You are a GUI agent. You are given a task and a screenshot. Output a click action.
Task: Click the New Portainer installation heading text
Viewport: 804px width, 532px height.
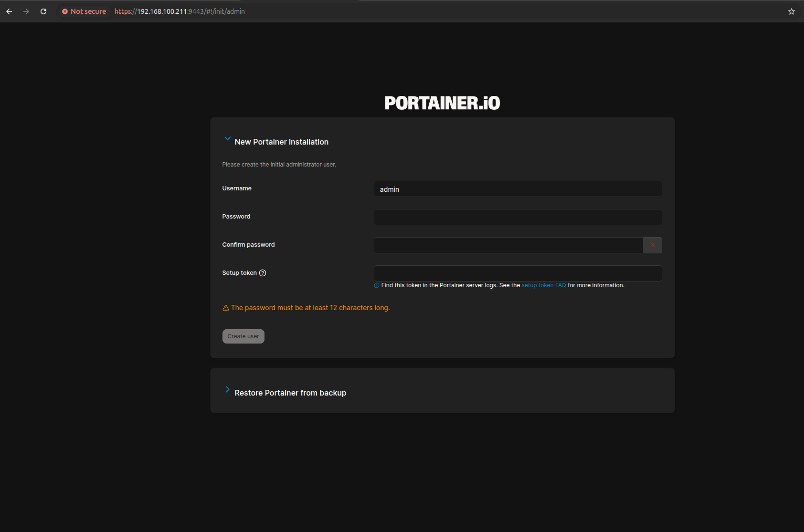(282, 142)
